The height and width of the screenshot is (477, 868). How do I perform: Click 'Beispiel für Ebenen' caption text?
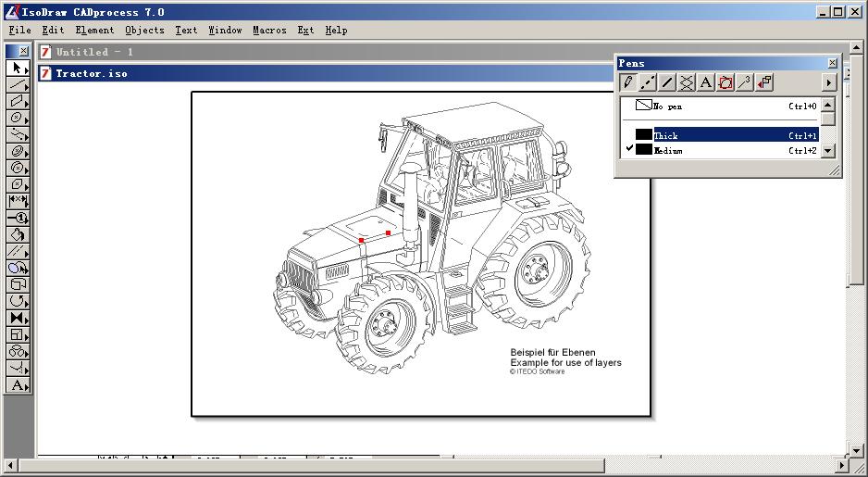pos(553,352)
